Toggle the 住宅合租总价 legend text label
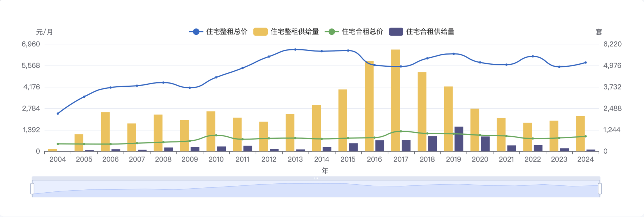 coord(362,32)
